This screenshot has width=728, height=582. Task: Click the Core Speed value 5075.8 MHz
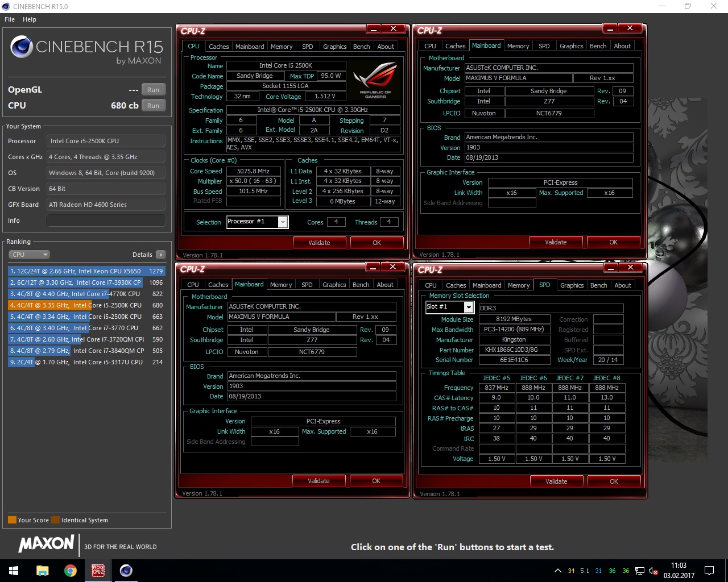[254, 171]
